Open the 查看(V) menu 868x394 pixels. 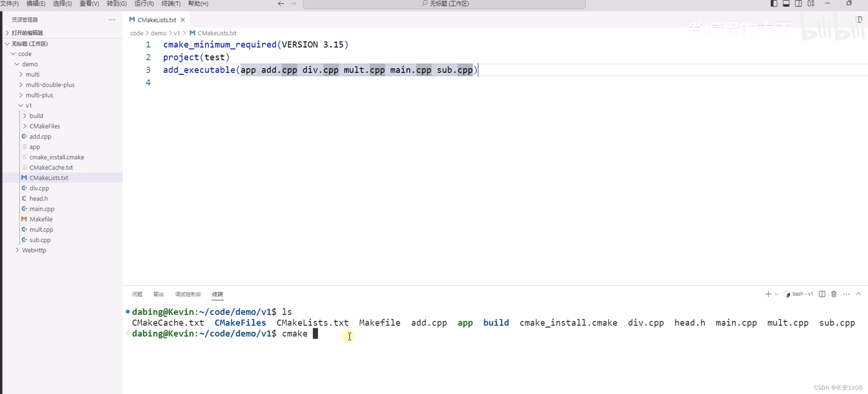89,4
